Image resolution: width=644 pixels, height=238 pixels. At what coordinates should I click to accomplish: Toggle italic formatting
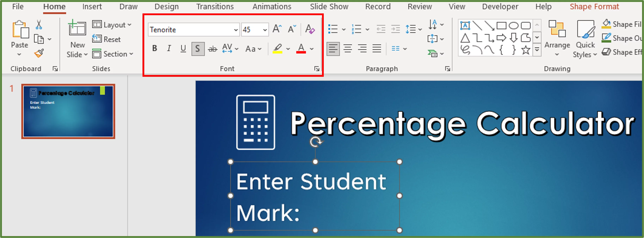169,49
